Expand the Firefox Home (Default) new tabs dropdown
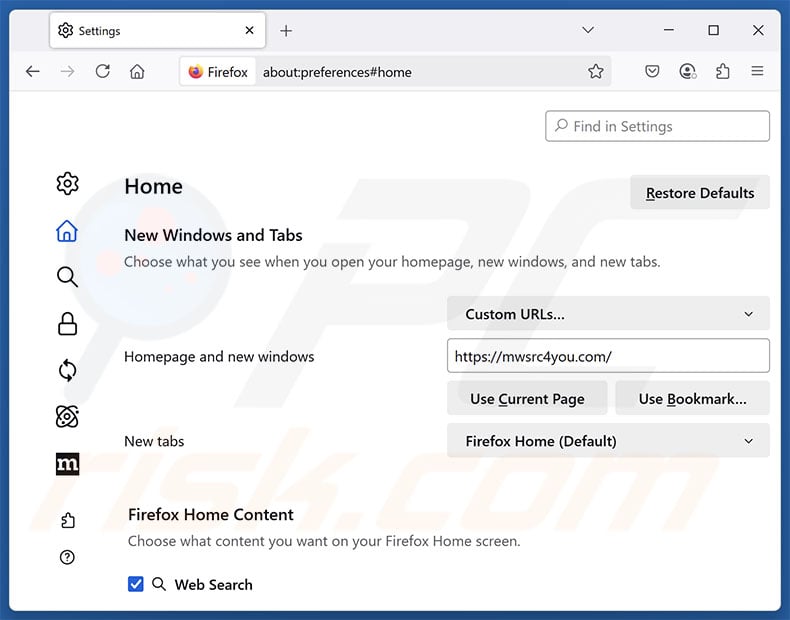 pos(608,441)
